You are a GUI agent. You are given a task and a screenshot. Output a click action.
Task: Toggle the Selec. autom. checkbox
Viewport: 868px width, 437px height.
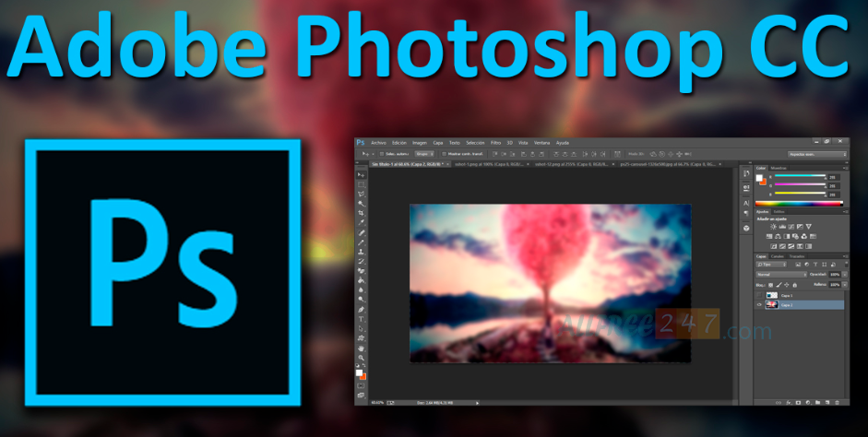tap(381, 154)
